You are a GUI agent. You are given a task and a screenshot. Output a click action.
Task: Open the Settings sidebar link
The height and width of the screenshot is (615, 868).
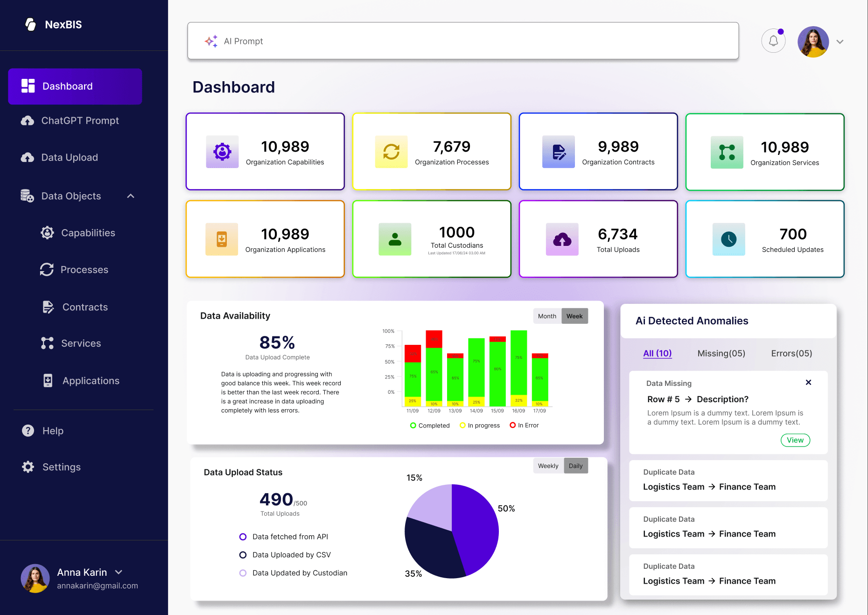[x=51, y=467]
